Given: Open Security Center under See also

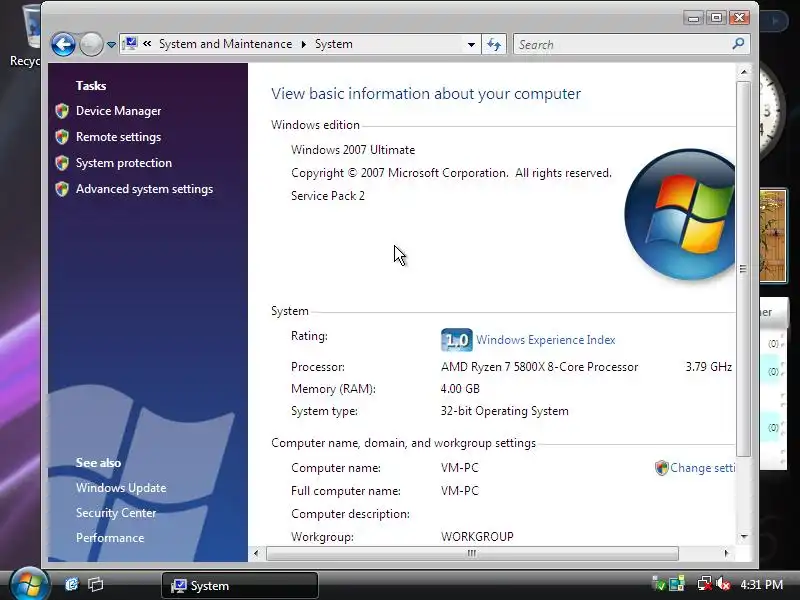Looking at the screenshot, I should [116, 513].
